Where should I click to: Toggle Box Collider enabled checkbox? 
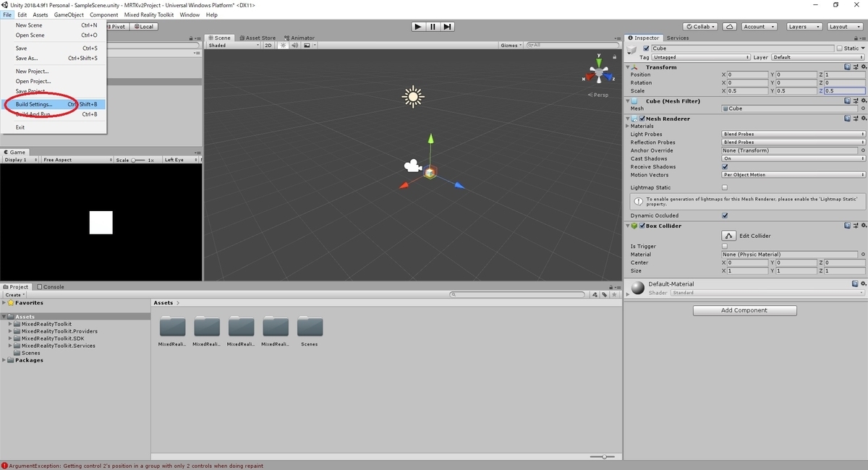pyautogui.click(x=642, y=226)
